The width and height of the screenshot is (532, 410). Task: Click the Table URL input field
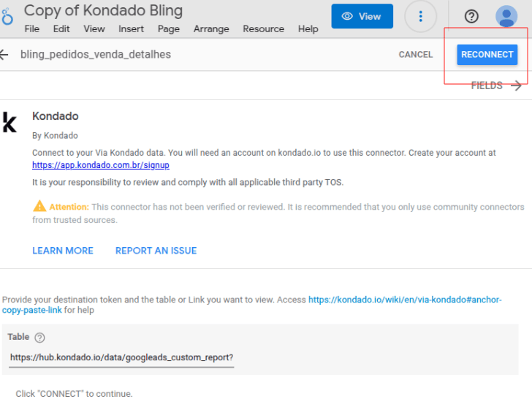click(122, 357)
